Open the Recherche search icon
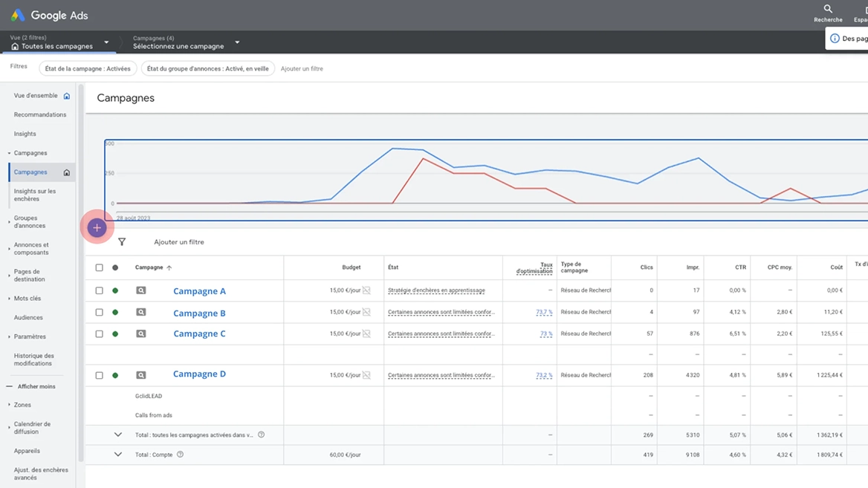The image size is (868, 488). 828,9
